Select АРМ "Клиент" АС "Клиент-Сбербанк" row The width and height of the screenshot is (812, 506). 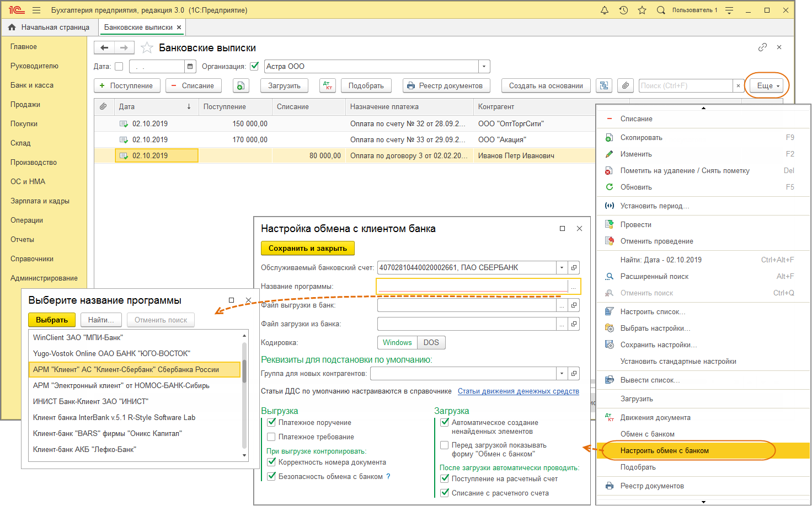click(x=135, y=369)
